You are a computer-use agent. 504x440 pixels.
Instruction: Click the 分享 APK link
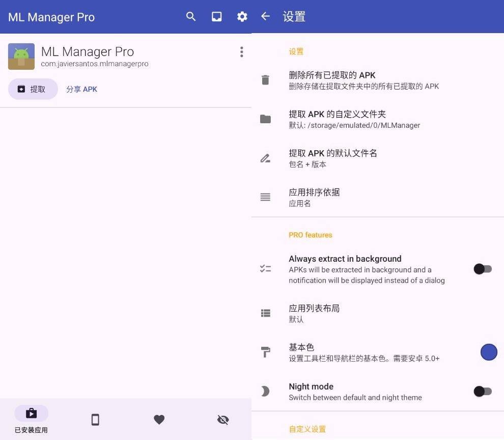coord(81,89)
